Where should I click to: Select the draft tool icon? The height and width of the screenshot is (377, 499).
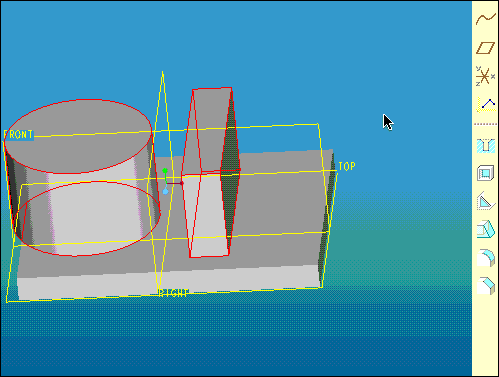(x=486, y=229)
